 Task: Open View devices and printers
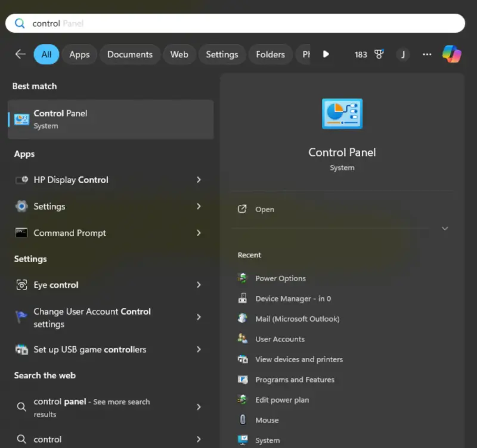pyautogui.click(x=298, y=359)
